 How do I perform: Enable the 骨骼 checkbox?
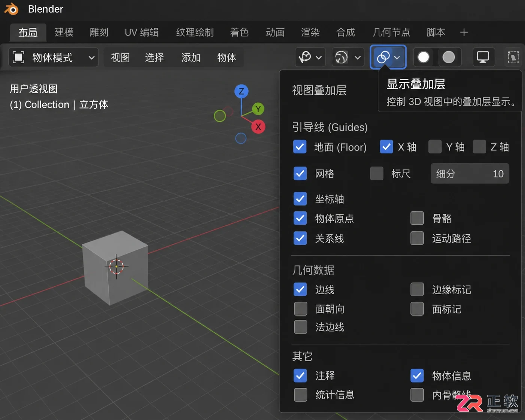(x=417, y=218)
